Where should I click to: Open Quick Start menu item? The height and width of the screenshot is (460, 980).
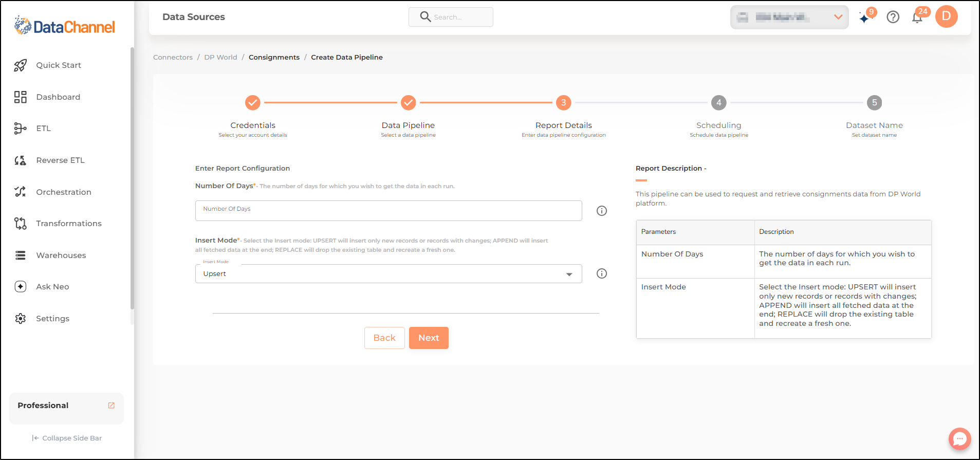click(x=59, y=65)
